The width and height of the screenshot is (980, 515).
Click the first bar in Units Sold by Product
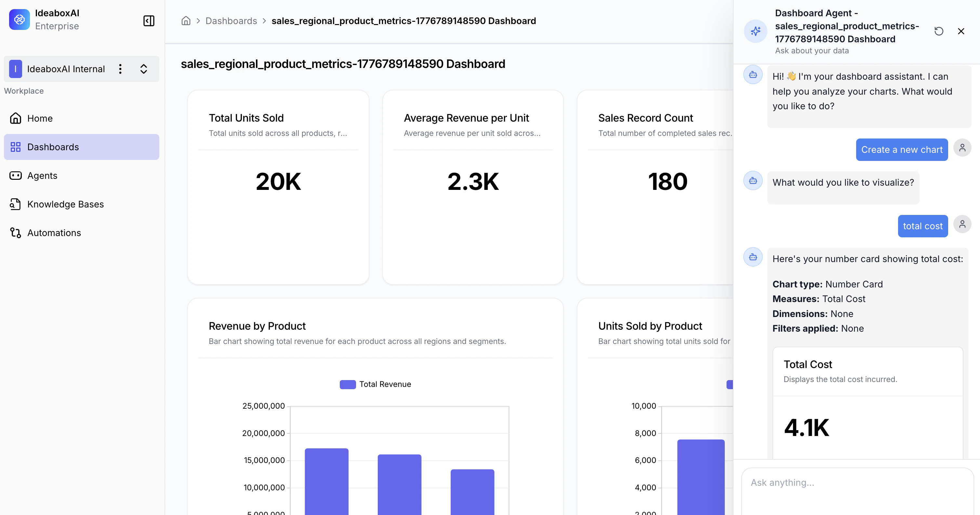(x=701, y=477)
